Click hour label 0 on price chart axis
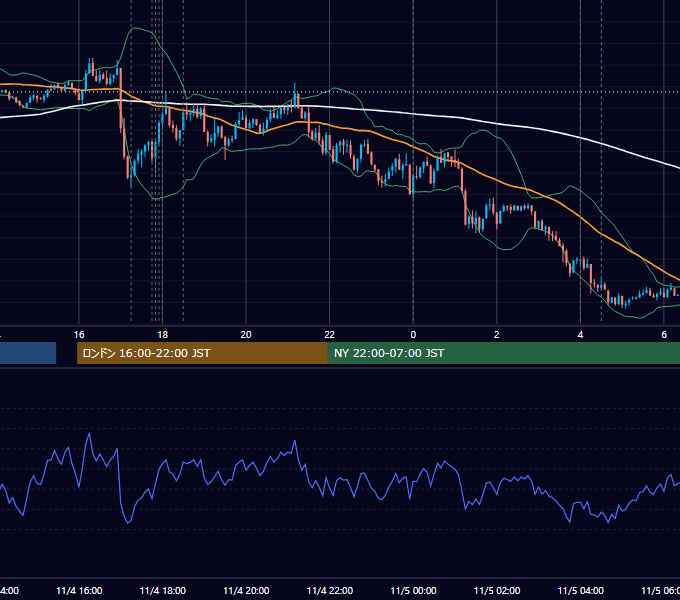This screenshot has height=600, width=680. pos(413,335)
